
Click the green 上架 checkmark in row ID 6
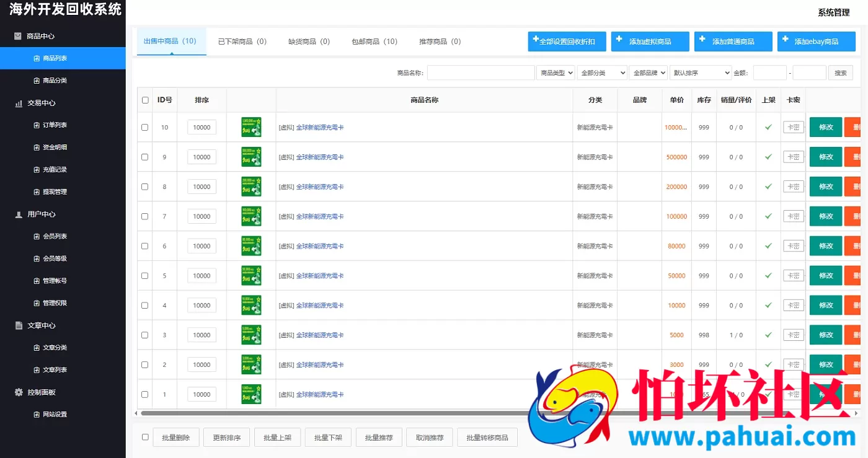768,246
